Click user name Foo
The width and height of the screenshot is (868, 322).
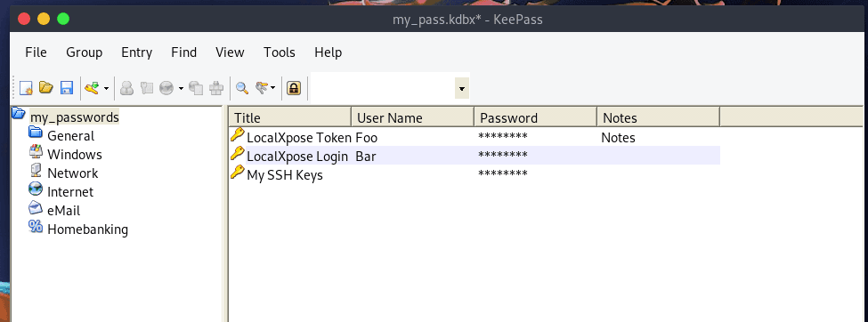tap(367, 138)
